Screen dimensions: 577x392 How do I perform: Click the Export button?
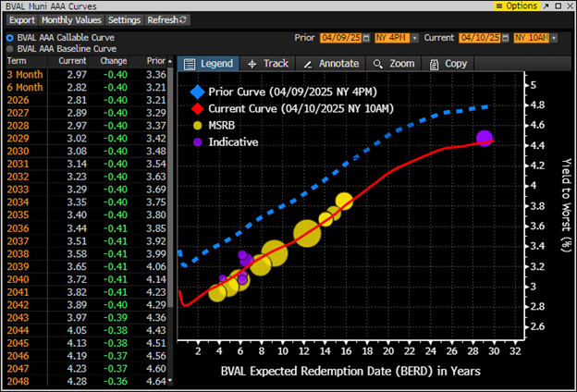pyautogui.click(x=21, y=19)
